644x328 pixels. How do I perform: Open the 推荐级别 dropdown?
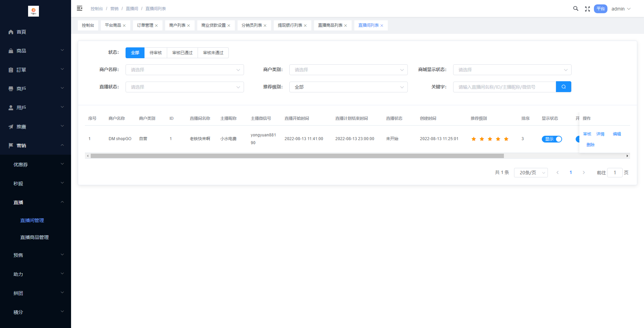348,87
